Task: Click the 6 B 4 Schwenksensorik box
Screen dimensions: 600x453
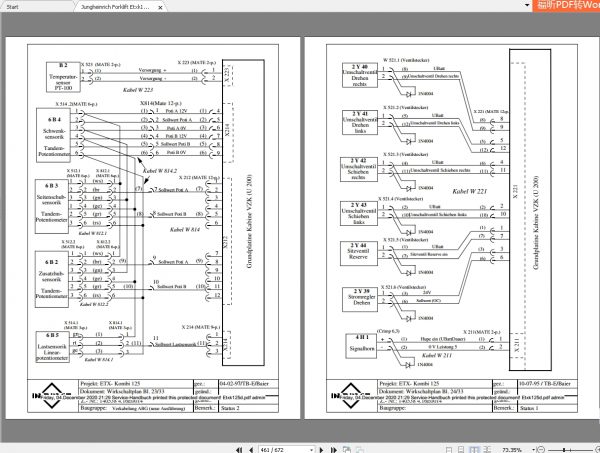Action: (54, 135)
